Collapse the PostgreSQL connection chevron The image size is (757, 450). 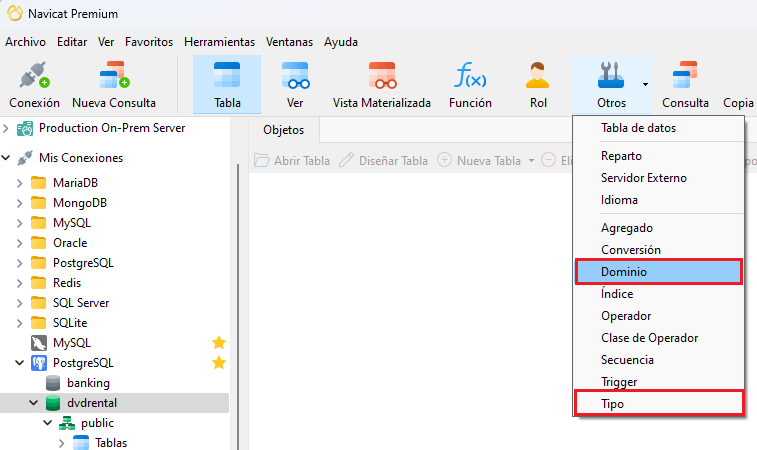(20, 363)
